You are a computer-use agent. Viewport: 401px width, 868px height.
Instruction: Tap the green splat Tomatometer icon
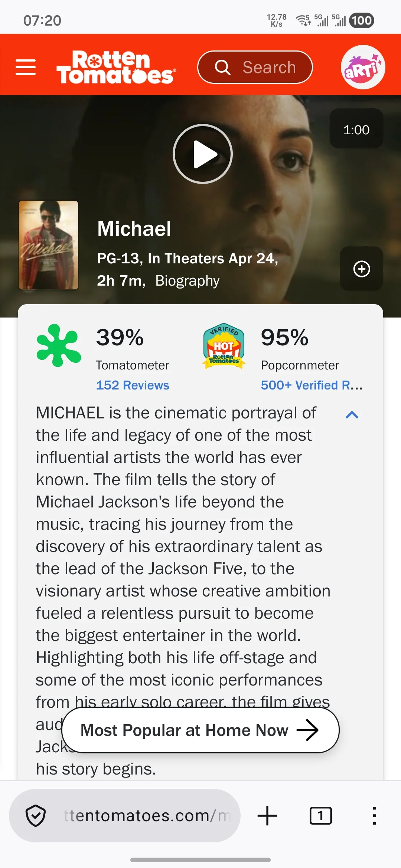click(x=59, y=345)
